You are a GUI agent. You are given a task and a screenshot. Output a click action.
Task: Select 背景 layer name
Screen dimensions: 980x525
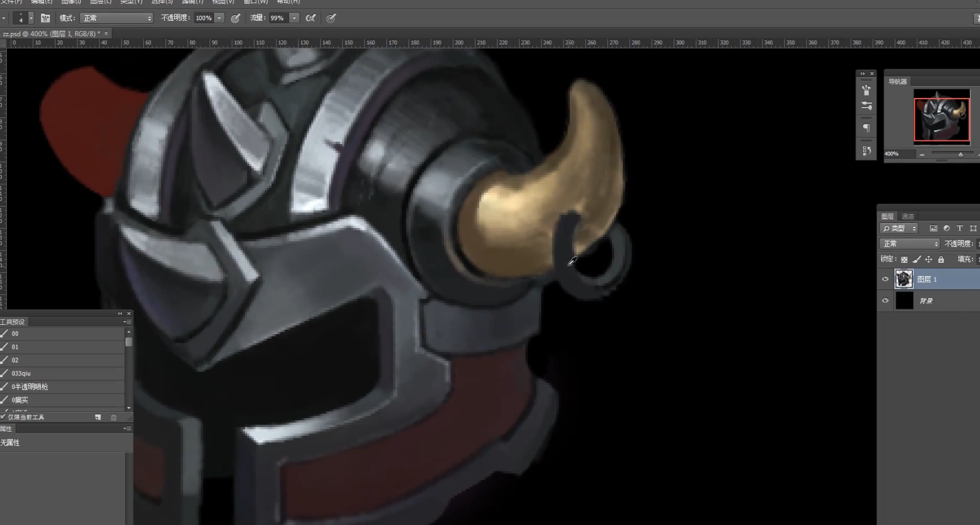click(926, 301)
